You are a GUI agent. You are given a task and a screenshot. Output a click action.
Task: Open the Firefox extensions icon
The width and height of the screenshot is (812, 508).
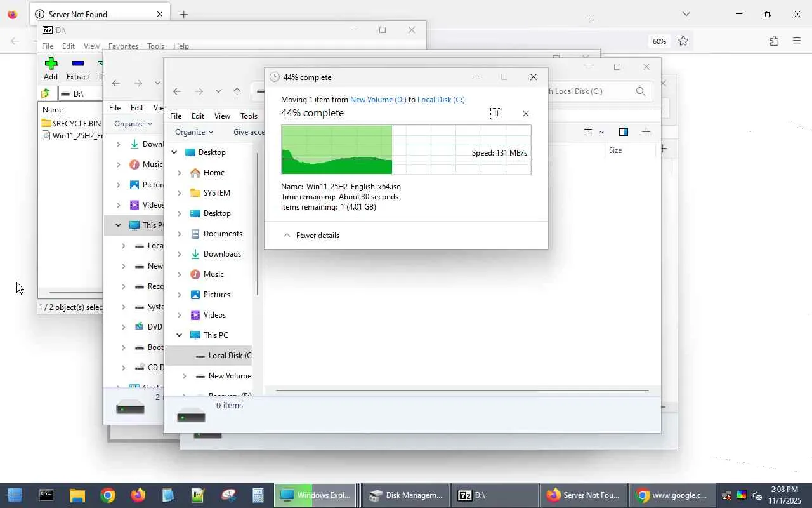point(774,41)
